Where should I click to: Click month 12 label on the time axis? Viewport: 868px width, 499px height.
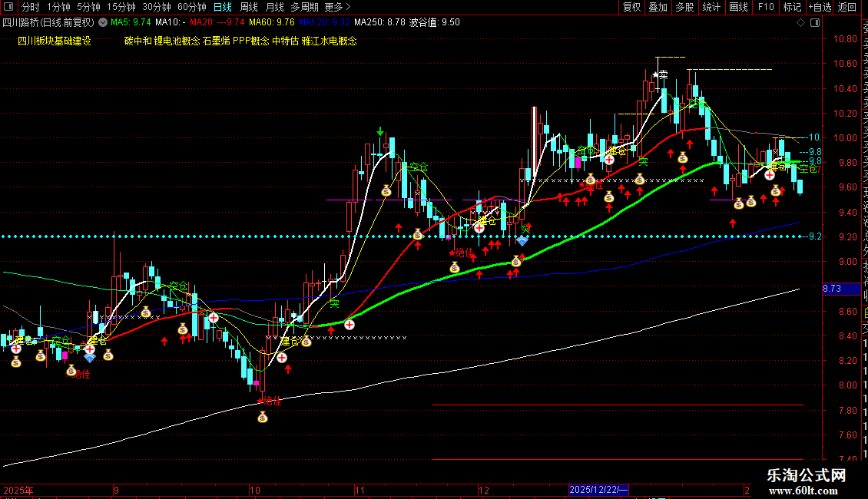click(484, 490)
